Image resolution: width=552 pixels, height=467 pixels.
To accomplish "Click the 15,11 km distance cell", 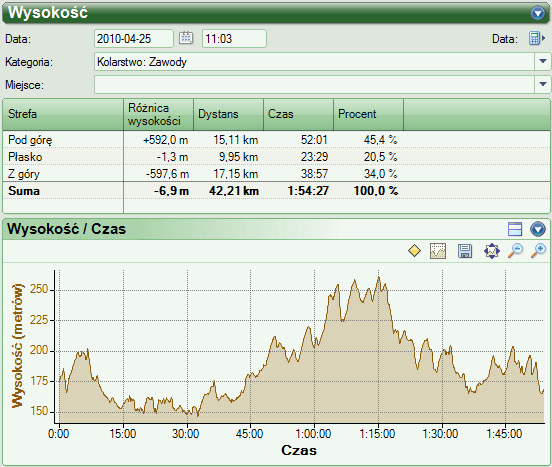I will coord(236,140).
